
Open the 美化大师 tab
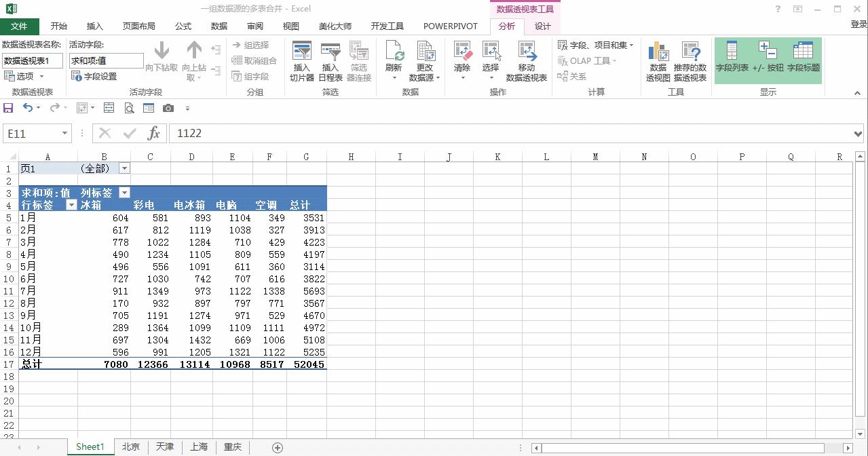click(335, 26)
